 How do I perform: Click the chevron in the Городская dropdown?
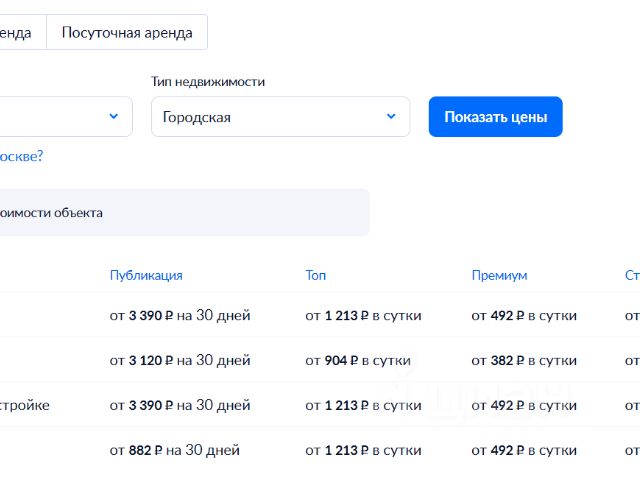click(x=391, y=117)
